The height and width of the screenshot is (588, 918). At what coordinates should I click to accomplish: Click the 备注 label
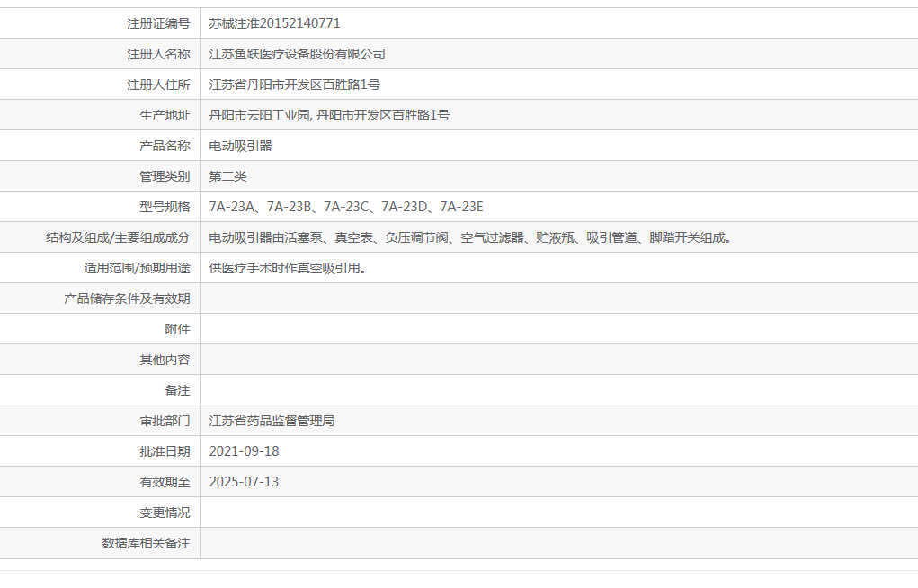pos(177,390)
